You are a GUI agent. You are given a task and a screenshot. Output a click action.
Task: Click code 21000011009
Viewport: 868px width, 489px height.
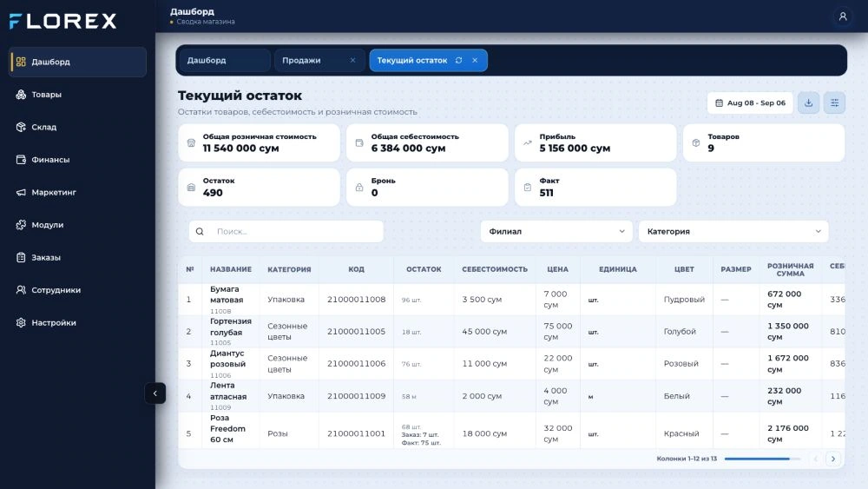[356, 396]
